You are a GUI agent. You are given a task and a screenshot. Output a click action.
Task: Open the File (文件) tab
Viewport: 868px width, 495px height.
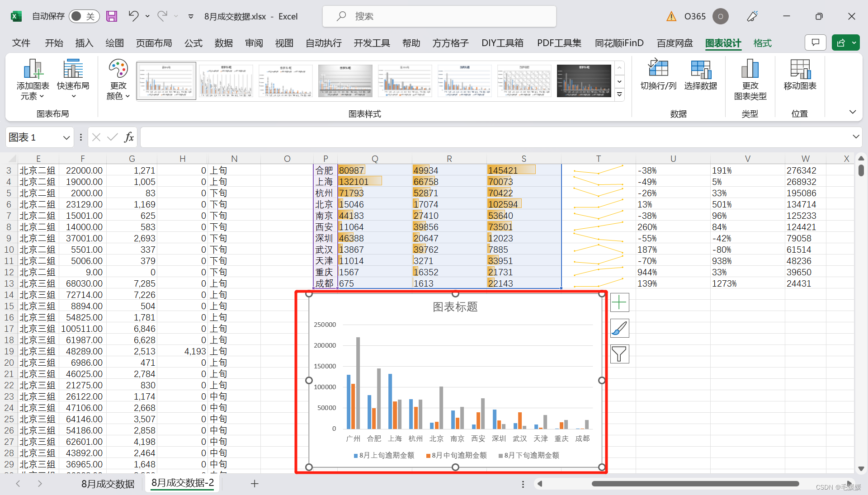click(x=21, y=43)
